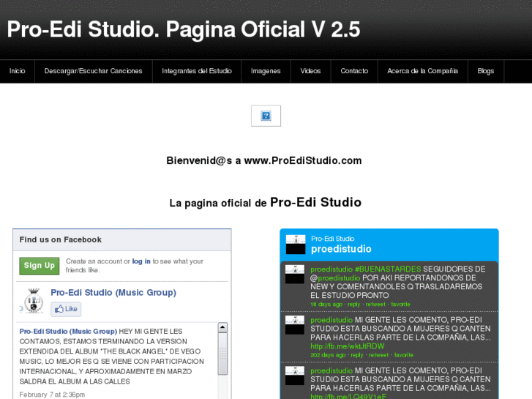Click the #BUENASTARDES hashtag link
The image size is (532, 399).
(x=388, y=269)
